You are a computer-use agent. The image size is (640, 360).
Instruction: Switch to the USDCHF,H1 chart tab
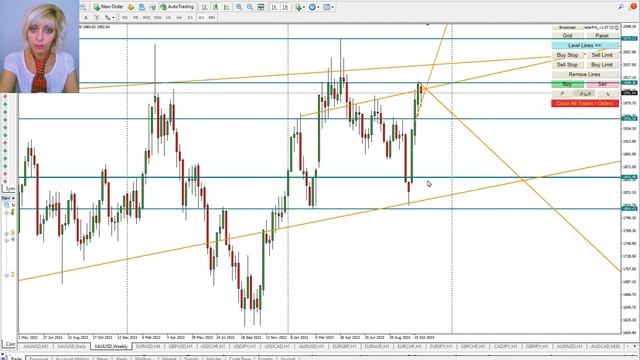pos(213,346)
